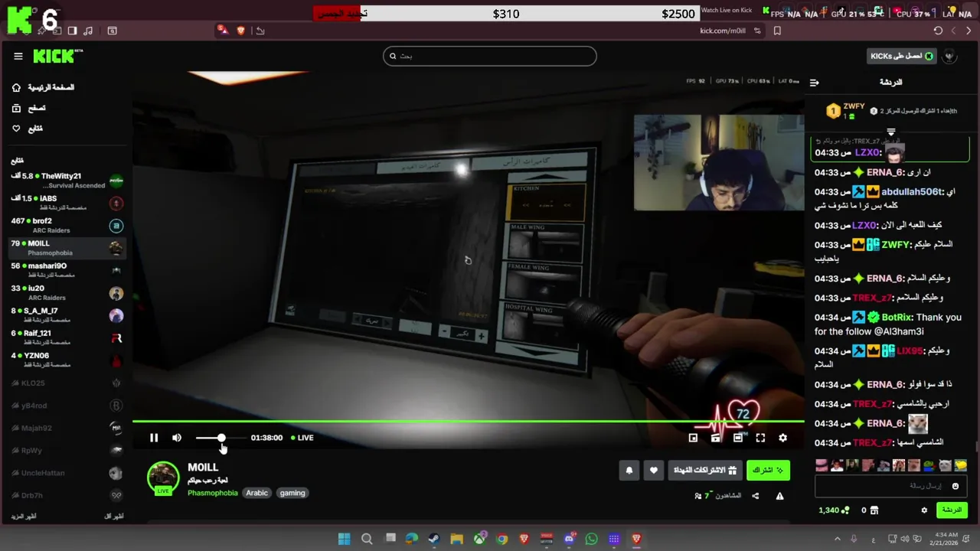
Task: Reload page in browser toolbar
Action: click(938, 31)
